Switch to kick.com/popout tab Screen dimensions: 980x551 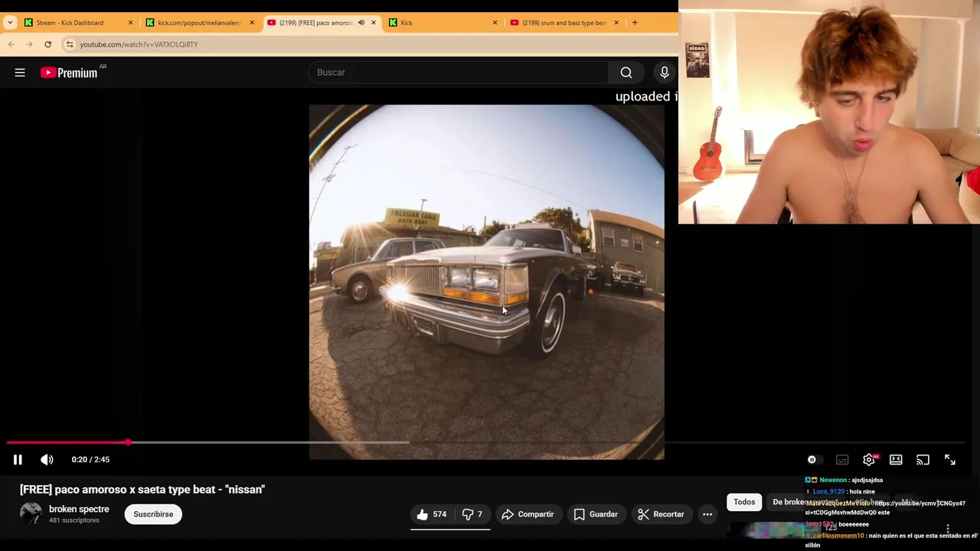point(199,23)
